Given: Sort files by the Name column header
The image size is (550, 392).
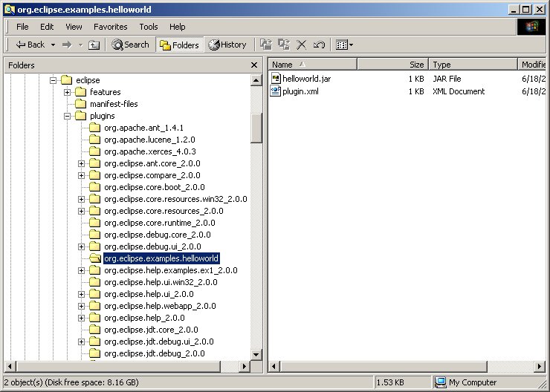Looking at the screenshot, I should pos(312,65).
